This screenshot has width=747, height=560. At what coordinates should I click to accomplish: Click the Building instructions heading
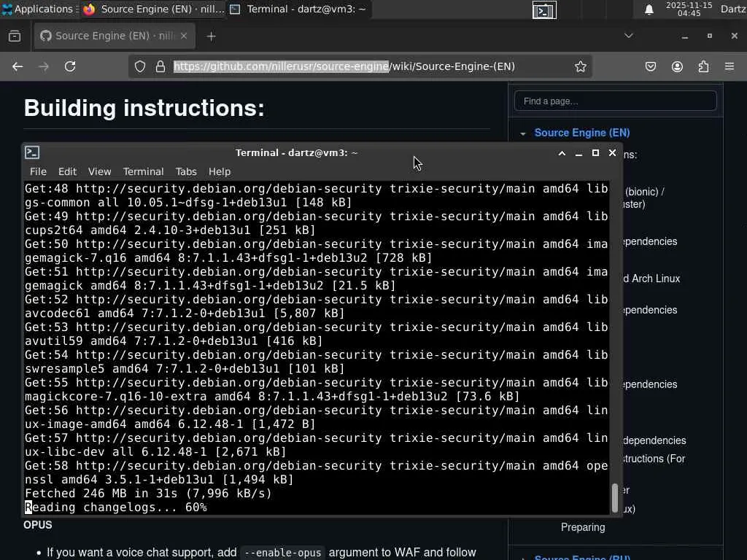(x=144, y=108)
